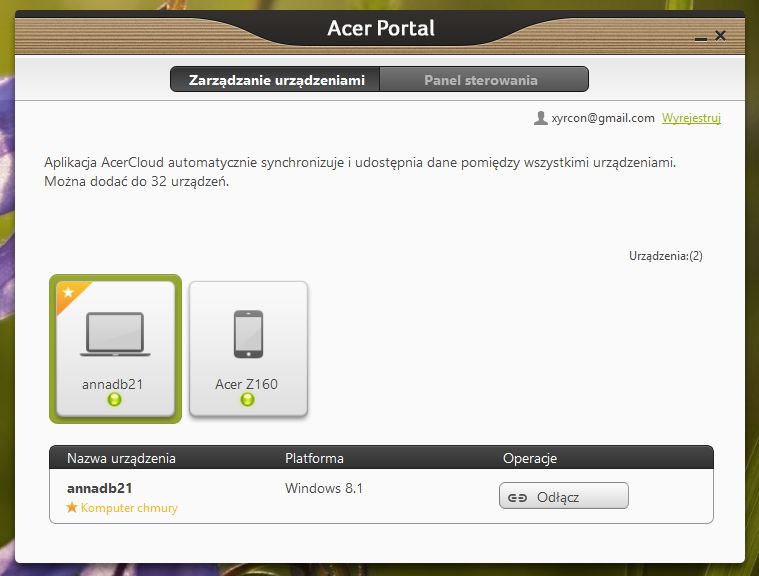
Task: Click the Platforma column header
Action: click(x=314, y=458)
